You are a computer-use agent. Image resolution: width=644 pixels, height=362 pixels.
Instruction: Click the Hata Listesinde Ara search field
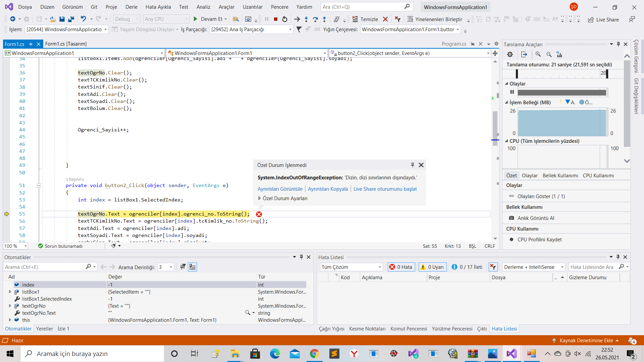click(x=592, y=267)
